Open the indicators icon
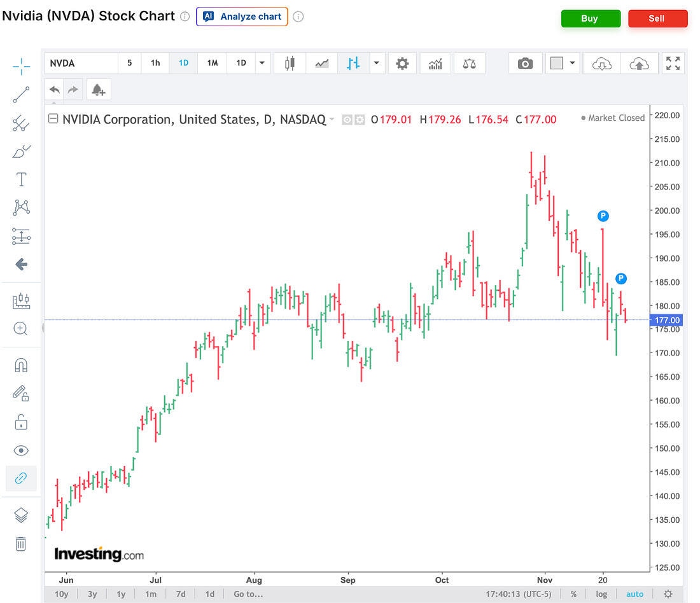The image size is (700, 603). coord(435,64)
